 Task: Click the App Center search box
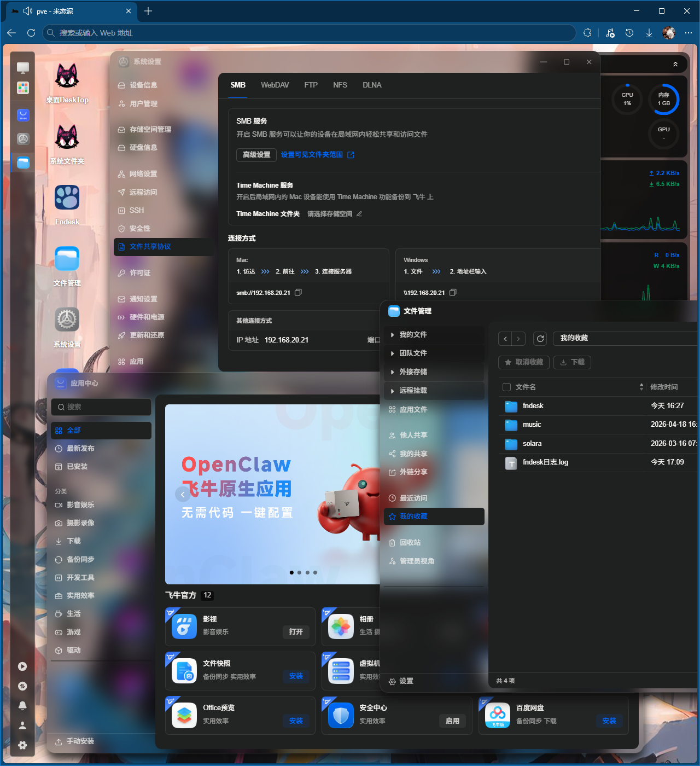(x=101, y=407)
